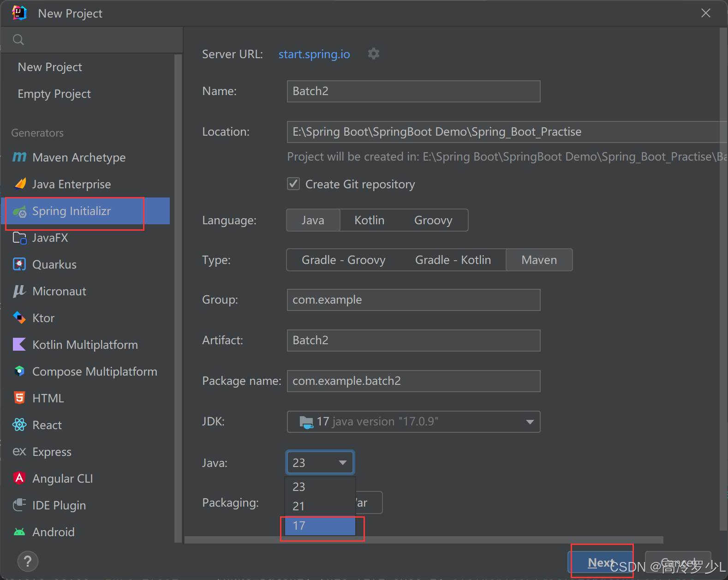The image size is (728, 580).
Task: Click the Next button
Action: 601,562
